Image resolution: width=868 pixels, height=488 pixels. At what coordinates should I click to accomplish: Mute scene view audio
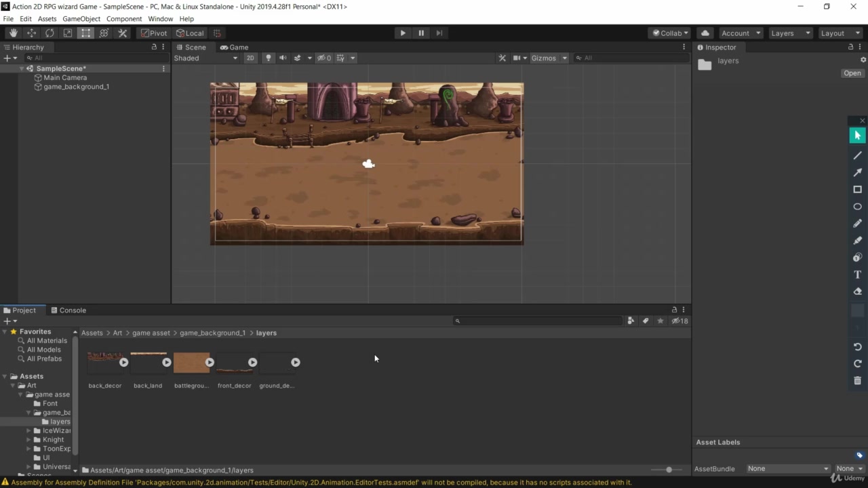(x=283, y=58)
